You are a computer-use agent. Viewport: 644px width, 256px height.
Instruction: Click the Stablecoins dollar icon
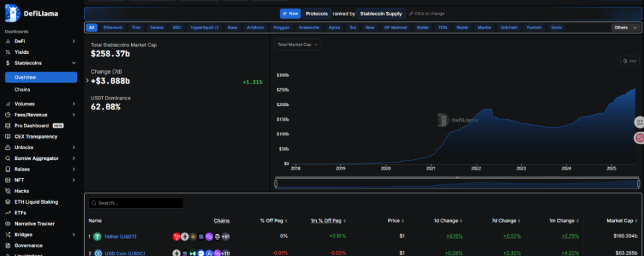pyautogui.click(x=7, y=63)
